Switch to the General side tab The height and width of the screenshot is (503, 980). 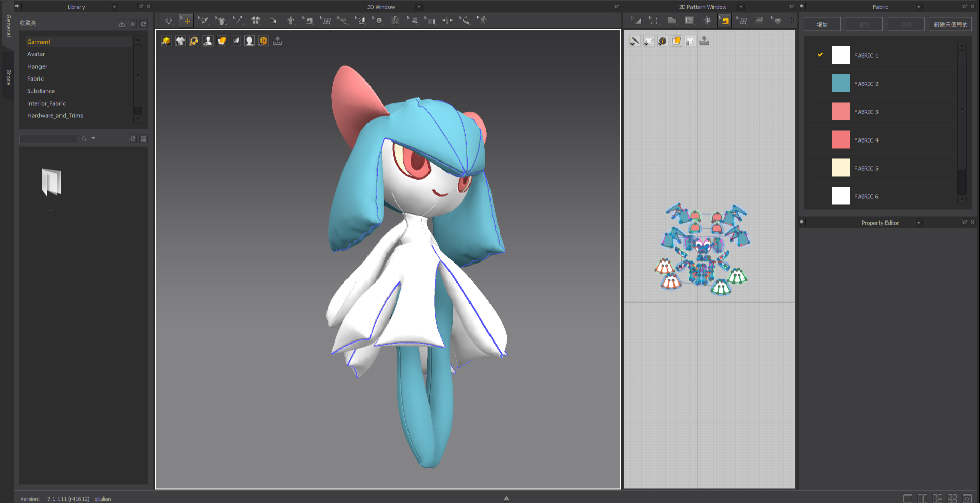coord(8,26)
